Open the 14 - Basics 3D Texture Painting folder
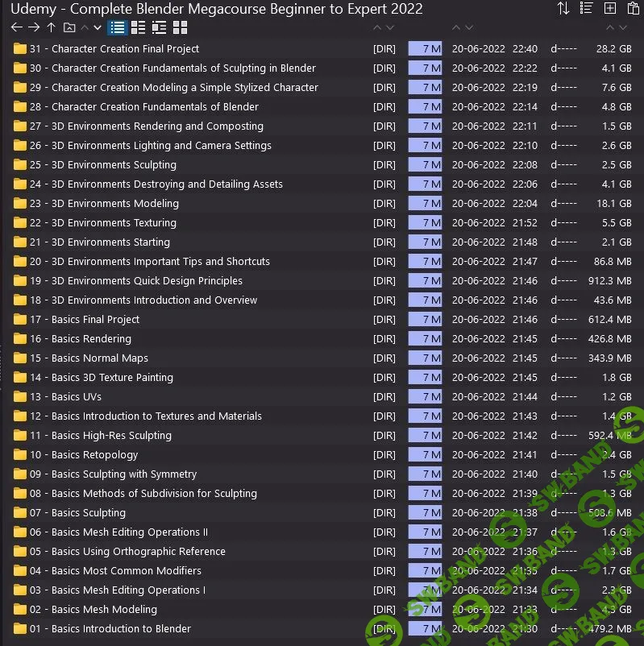This screenshot has height=646, width=644. (x=112, y=377)
